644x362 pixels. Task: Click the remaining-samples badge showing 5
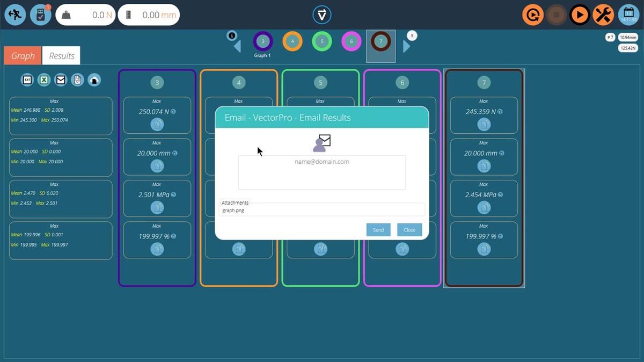(x=412, y=35)
